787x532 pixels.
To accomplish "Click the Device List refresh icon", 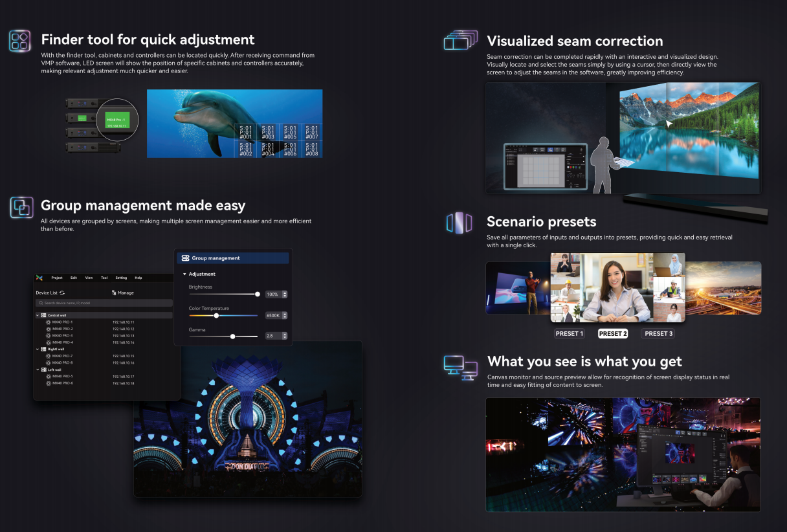I will tap(62, 293).
